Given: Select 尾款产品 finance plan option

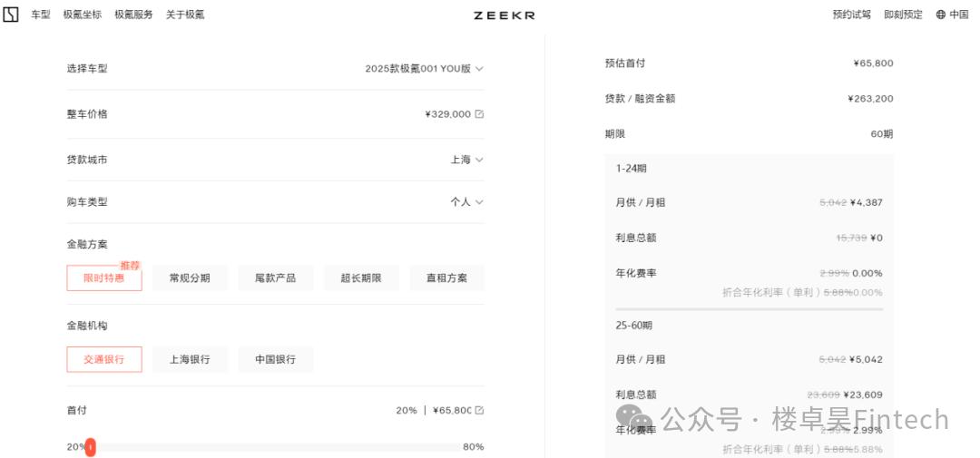Looking at the screenshot, I should coord(275,278).
